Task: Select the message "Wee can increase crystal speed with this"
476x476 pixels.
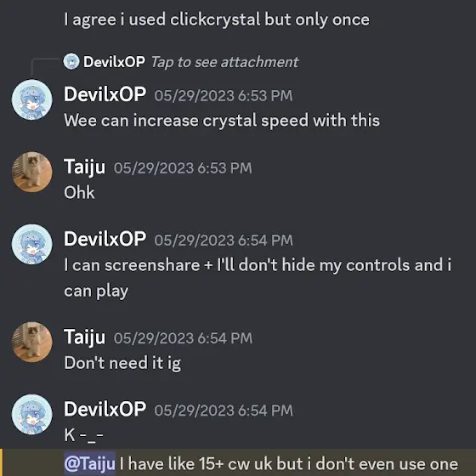Action: [x=222, y=121]
